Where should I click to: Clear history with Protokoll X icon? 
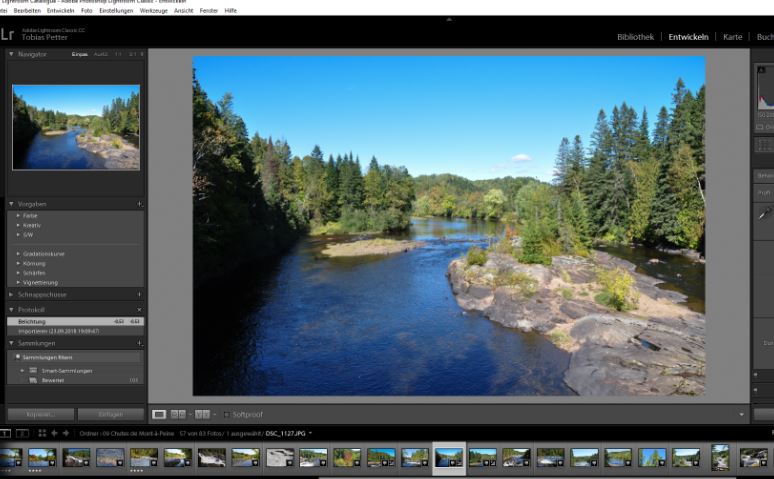(139, 310)
